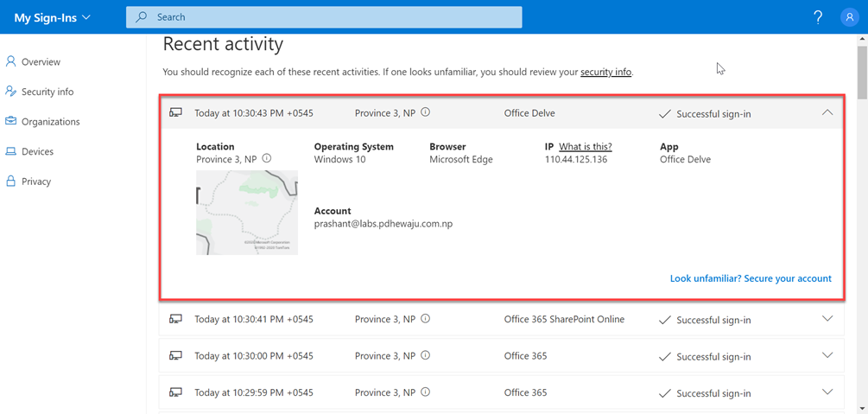Click the location info icon on the 10:29:59 PM row

426,392
